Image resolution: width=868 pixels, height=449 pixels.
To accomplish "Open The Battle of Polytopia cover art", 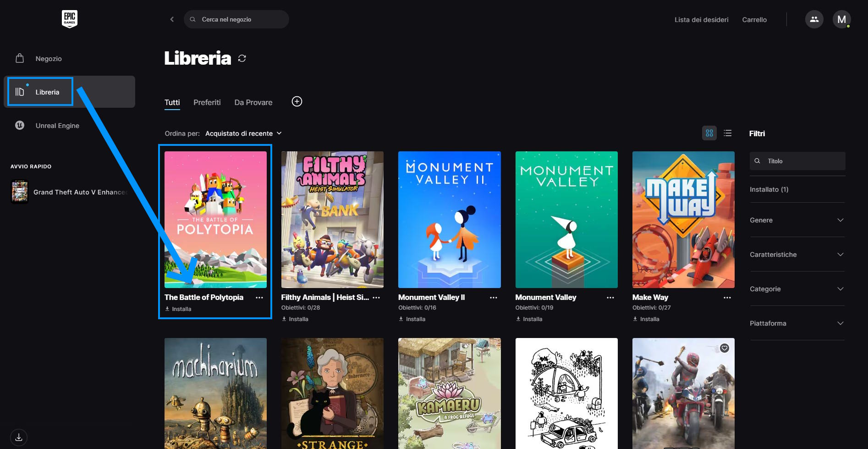I will pyautogui.click(x=215, y=220).
